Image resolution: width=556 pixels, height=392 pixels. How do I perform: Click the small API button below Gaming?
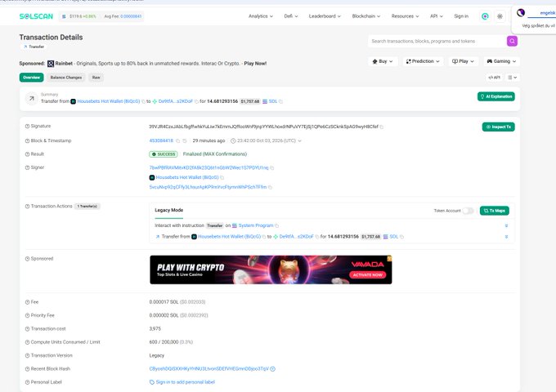tap(494, 78)
